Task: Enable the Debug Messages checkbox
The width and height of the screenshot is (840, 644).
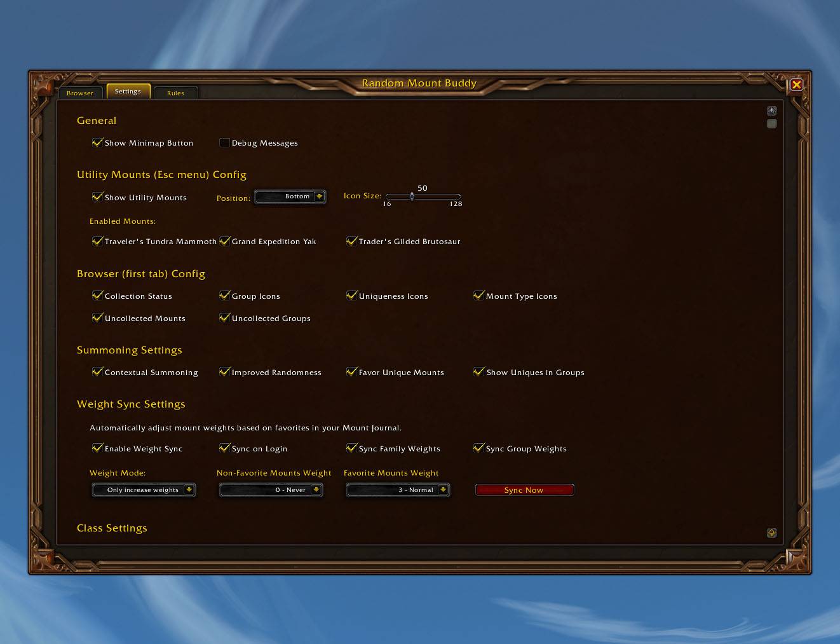Action: coord(224,142)
